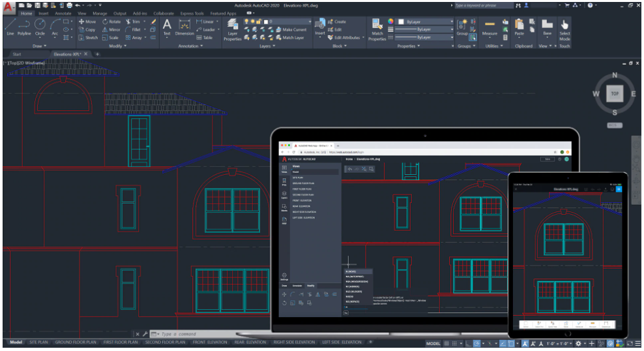Click the Start file tab
Viewport: 644px width, 351px height.
click(17, 54)
